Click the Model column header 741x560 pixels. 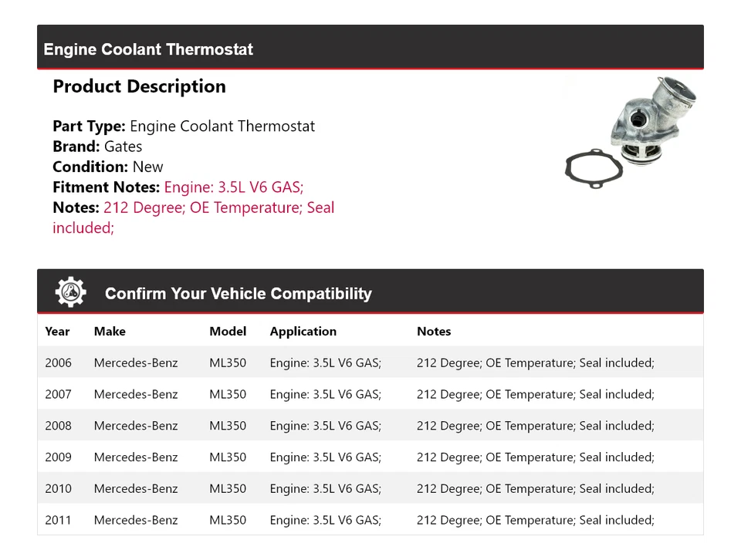point(228,331)
